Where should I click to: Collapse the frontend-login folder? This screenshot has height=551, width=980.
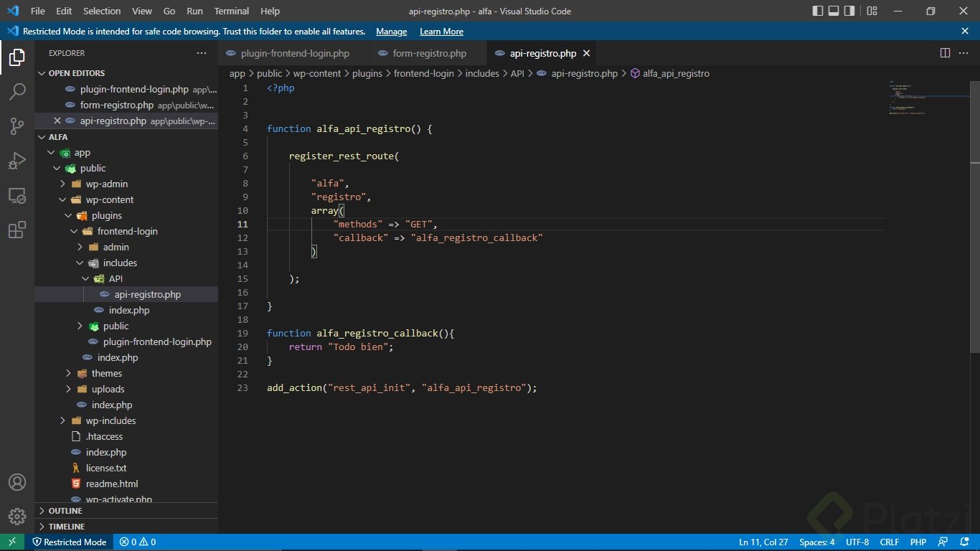tap(127, 231)
